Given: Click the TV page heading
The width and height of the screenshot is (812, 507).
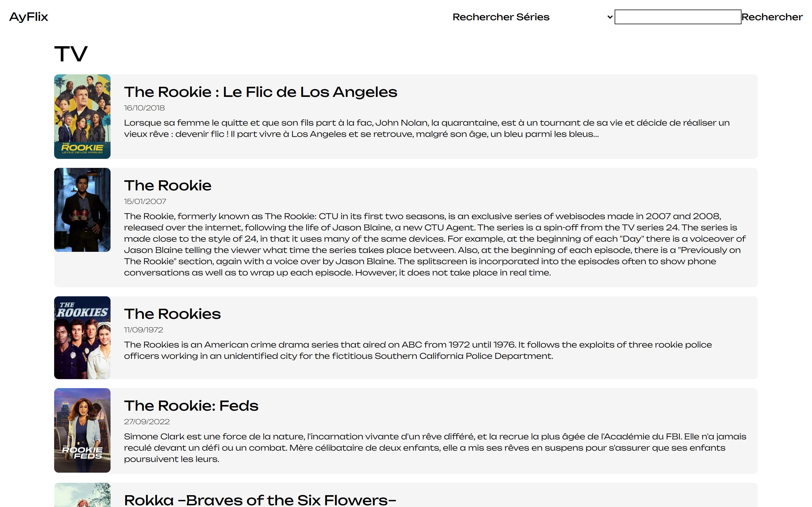Looking at the screenshot, I should point(71,54).
